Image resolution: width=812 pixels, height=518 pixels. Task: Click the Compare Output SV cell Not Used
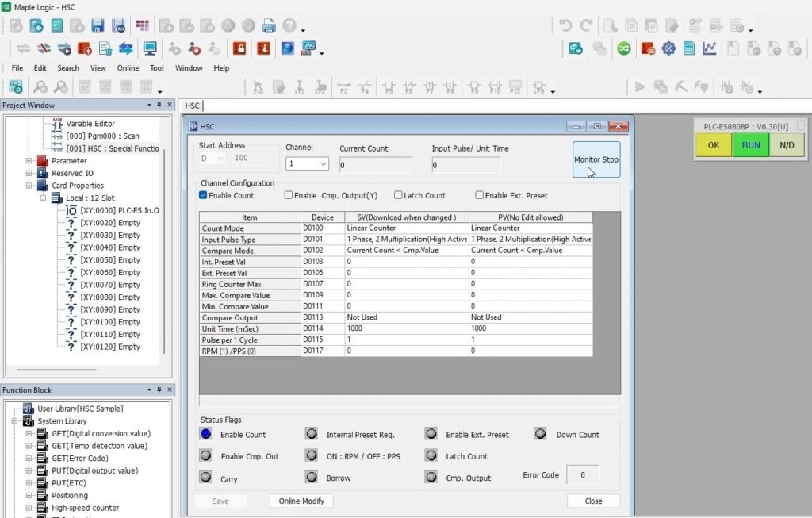(407, 317)
